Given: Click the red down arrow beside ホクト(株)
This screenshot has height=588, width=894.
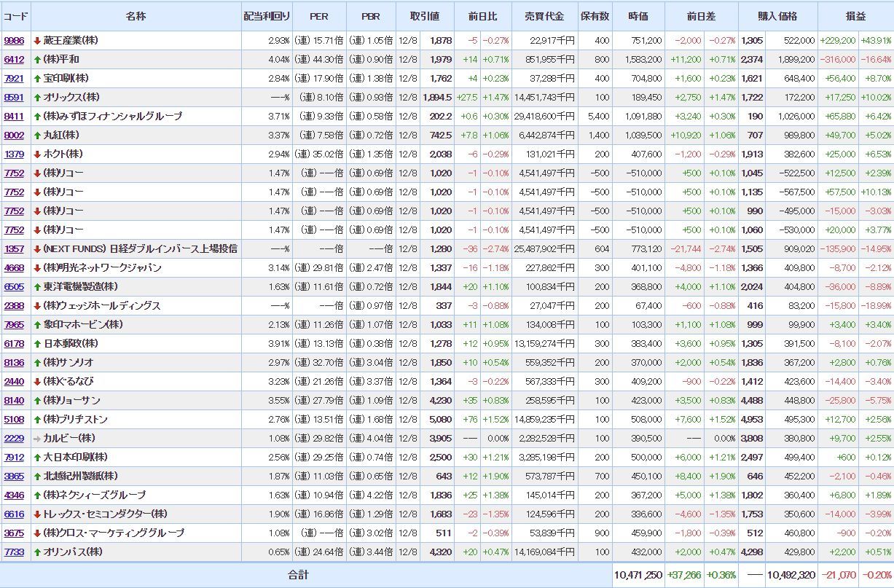Looking at the screenshot, I should pyautogui.click(x=37, y=154).
